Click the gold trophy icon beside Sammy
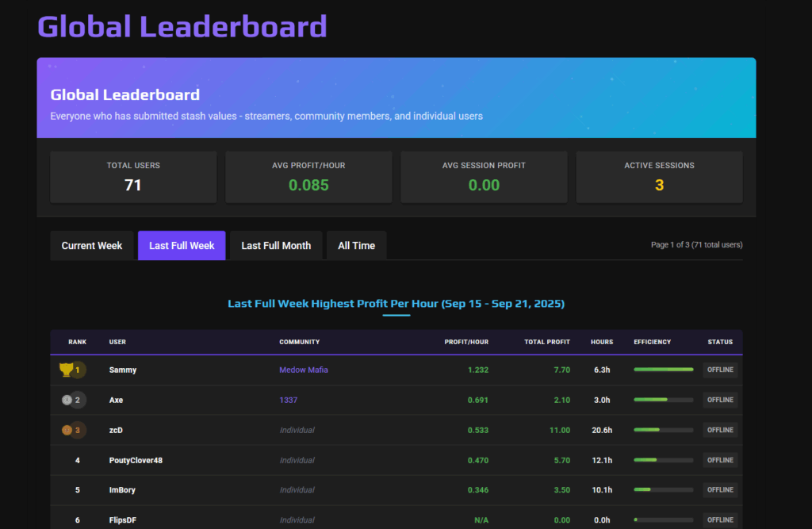812x529 pixels. pyautogui.click(x=67, y=369)
